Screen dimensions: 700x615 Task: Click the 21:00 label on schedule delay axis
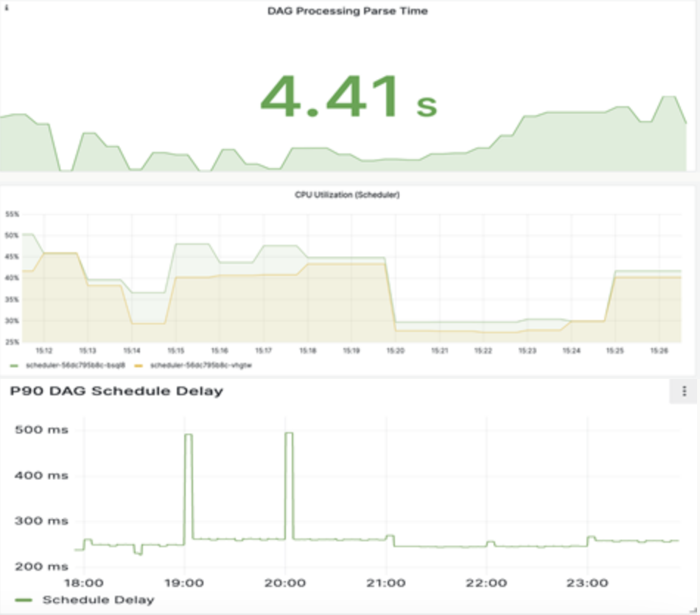point(386,583)
